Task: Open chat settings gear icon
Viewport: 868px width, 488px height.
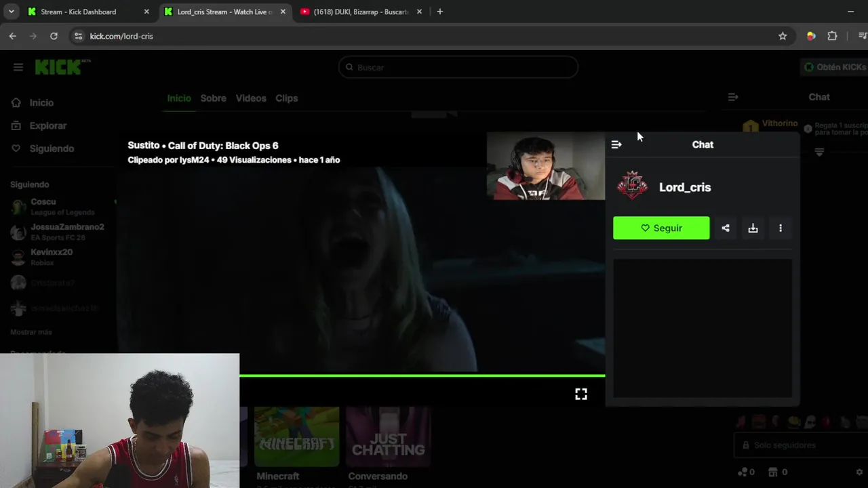Action: click(860, 472)
